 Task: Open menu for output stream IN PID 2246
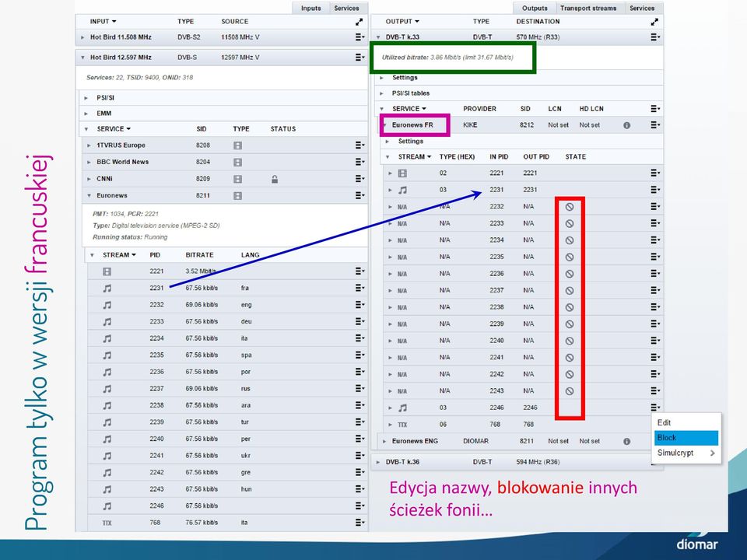[x=655, y=407]
